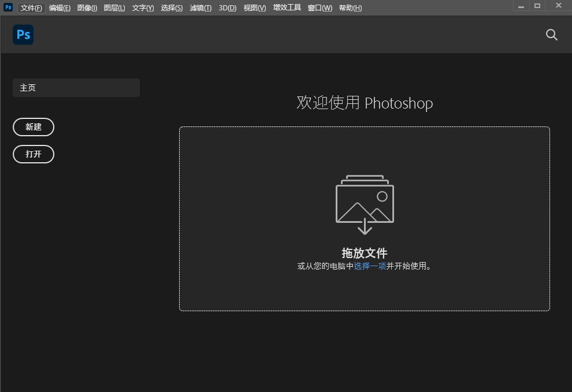This screenshot has width=572, height=392.
Task: Follow the 选择一项 link
Action: pos(370,266)
